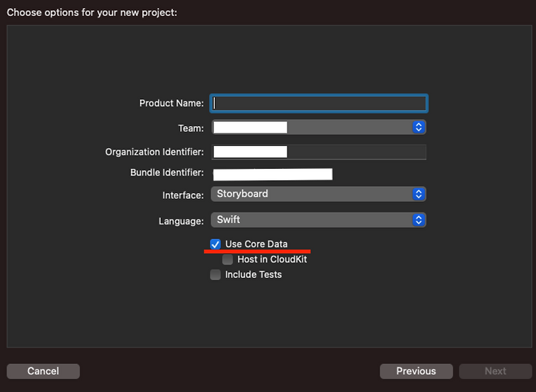Click the Product Name text field

[319, 103]
